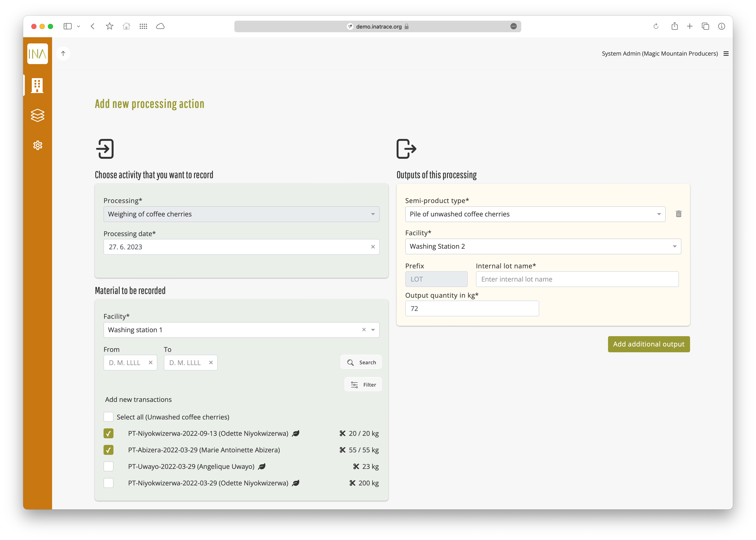756x540 pixels.
Task: Click the Internal lot name field
Action: coord(577,279)
